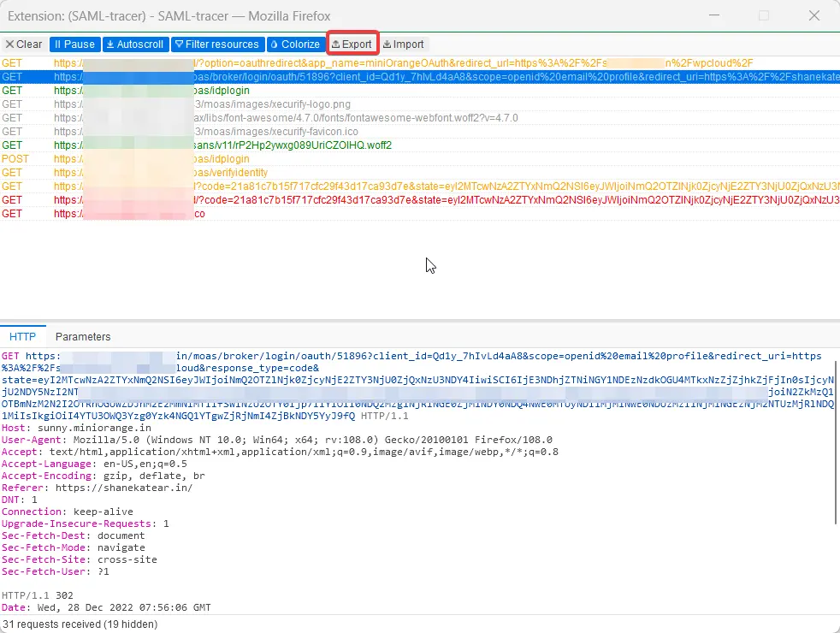Click the Clear (X) icon to remove requests
Screen dimensions: 840x633
pos(11,44)
